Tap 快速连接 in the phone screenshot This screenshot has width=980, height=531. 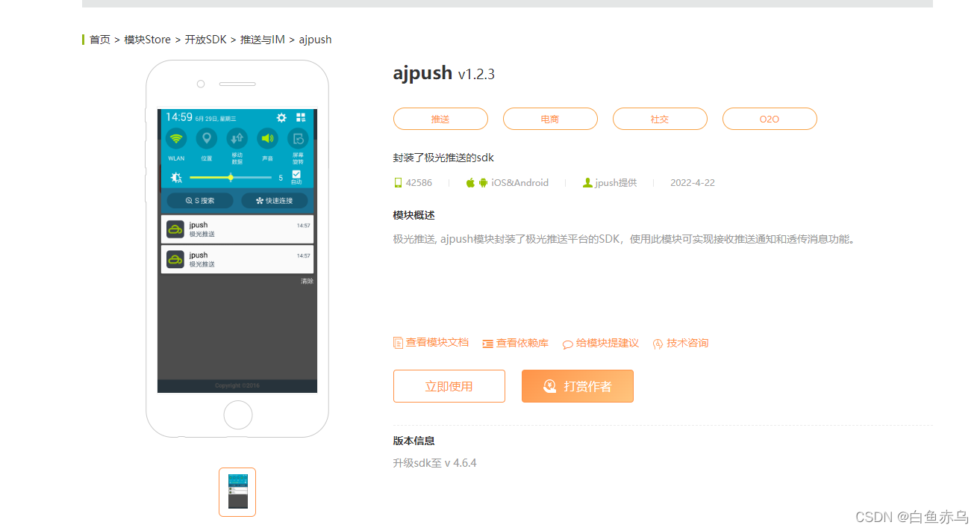click(x=274, y=201)
